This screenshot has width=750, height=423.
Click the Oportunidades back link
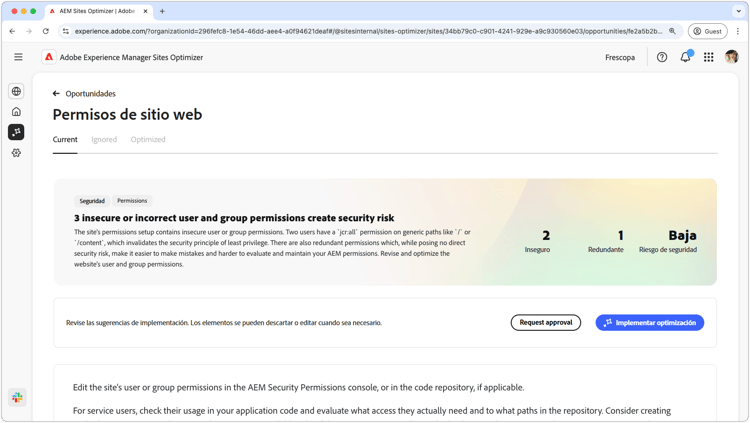tap(90, 93)
